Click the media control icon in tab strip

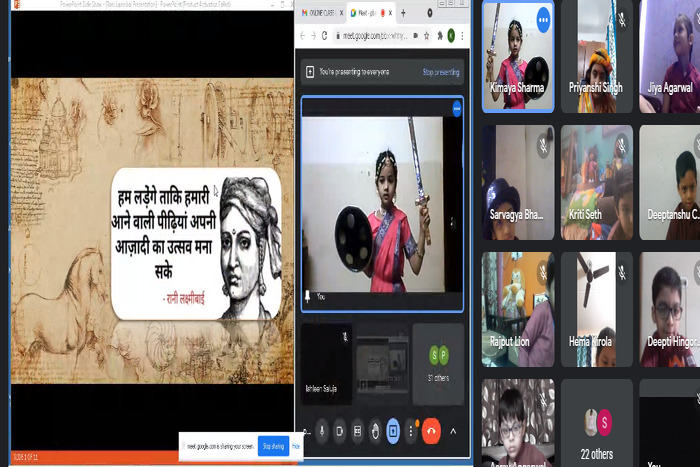click(x=430, y=13)
